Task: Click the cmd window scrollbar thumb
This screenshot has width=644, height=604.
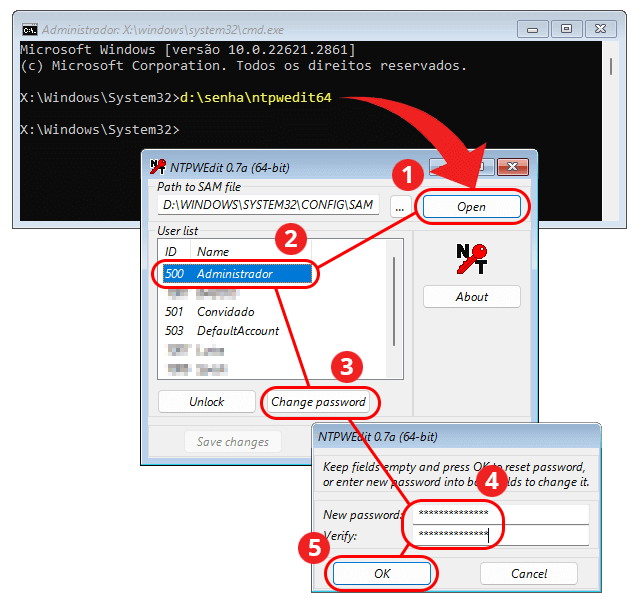Action: click(x=611, y=66)
